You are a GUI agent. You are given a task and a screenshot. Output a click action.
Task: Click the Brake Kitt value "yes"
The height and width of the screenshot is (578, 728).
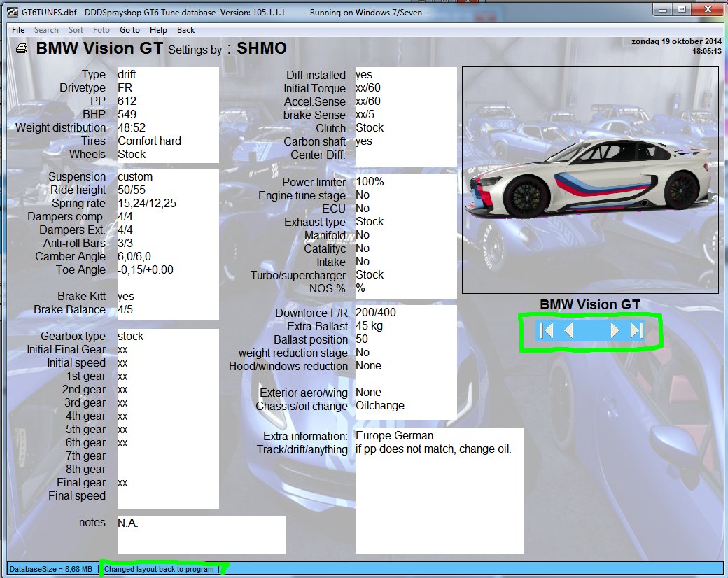pos(126,297)
